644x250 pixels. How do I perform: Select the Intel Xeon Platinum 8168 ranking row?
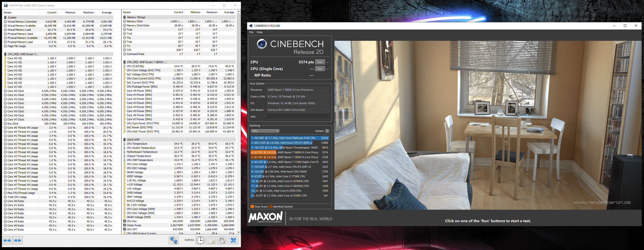pos(290,138)
